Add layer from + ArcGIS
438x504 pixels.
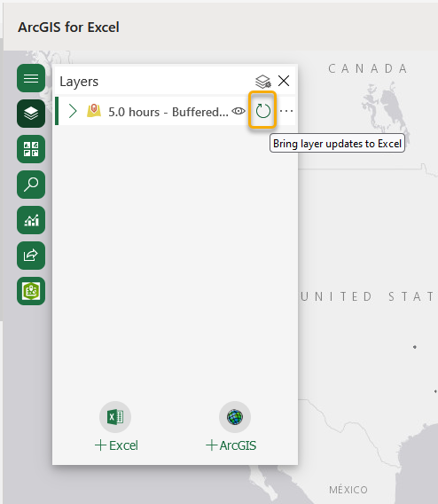pyautogui.click(x=231, y=445)
